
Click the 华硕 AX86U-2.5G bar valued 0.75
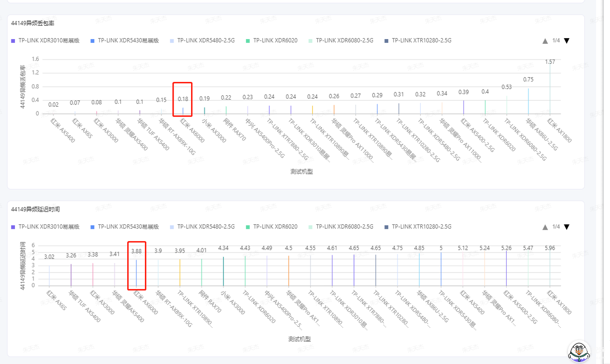[x=528, y=101]
